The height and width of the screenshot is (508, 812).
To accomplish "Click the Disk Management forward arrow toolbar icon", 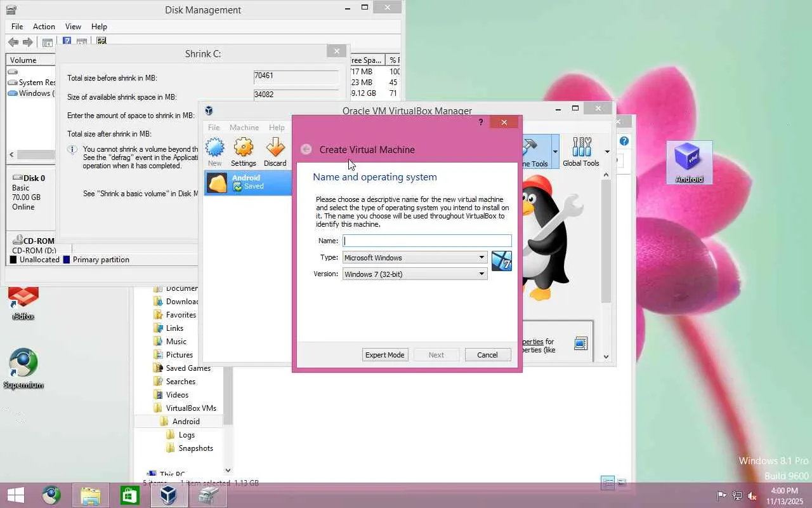I will click(28, 43).
